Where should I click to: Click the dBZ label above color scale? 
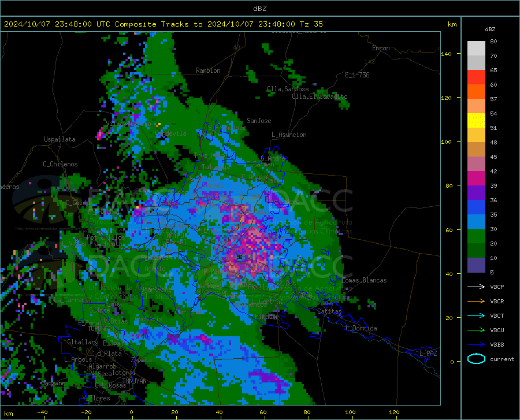pos(490,29)
